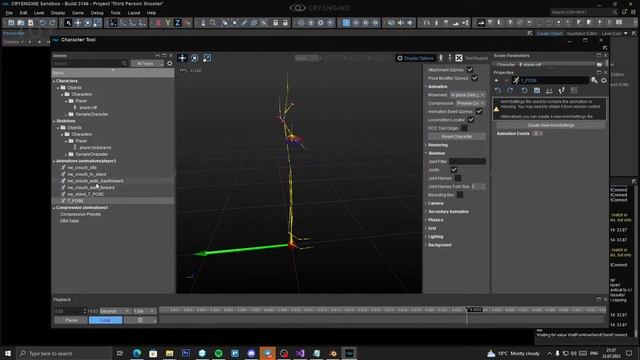Screen dimensions: 640x360
Task: Enable DCC Tool Origin checkbox
Action: click(x=464, y=128)
